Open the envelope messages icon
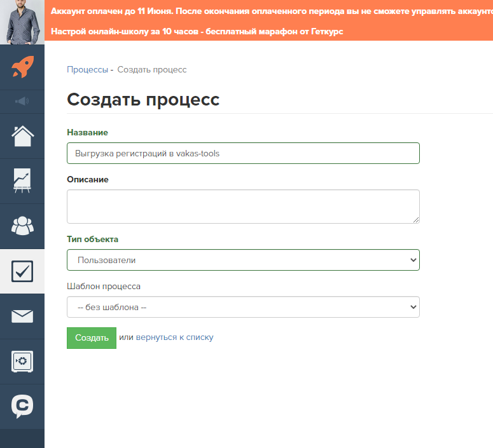 click(x=22, y=316)
